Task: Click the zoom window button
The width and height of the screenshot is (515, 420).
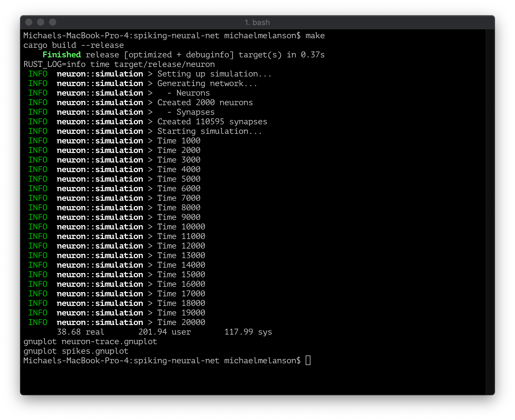Action: pos(53,22)
